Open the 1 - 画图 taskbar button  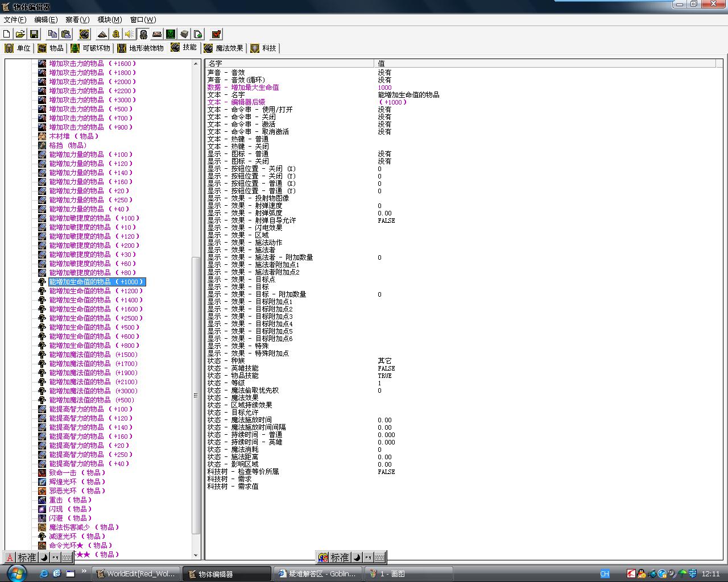[409, 574]
